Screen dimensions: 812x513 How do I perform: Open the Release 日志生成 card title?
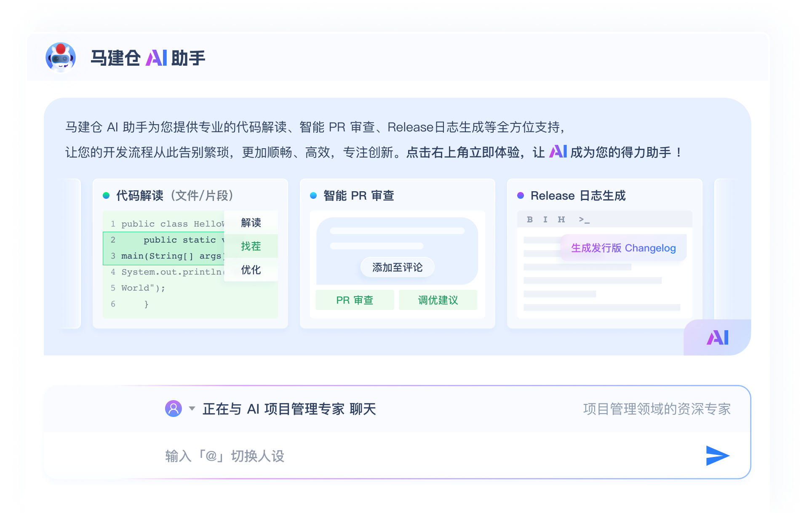pyautogui.click(x=578, y=195)
